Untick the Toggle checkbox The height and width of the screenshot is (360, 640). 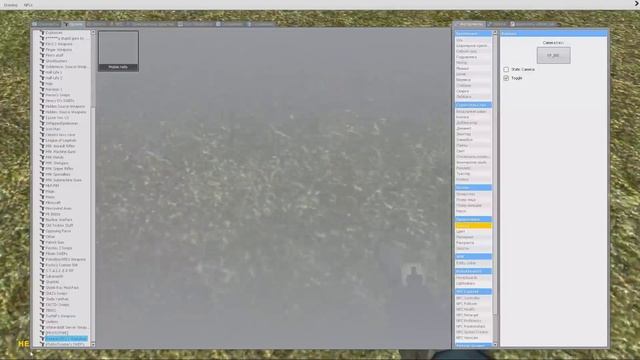click(x=506, y=78)
